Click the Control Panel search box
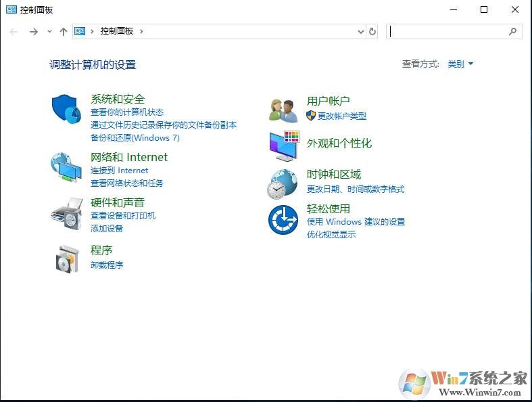The height and width of the screenshot is (402, 532). click(448, 31)
